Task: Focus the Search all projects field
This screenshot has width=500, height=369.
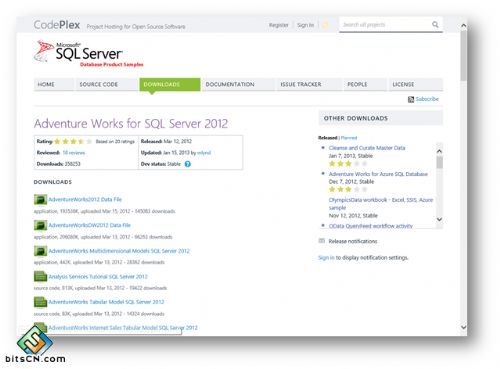Action: [386, 25]
